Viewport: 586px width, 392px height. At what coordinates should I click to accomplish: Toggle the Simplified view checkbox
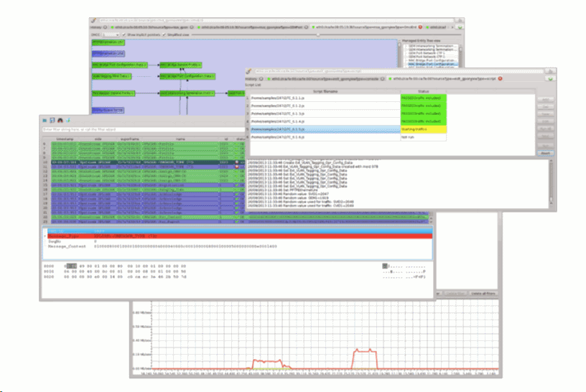(164, 34)
